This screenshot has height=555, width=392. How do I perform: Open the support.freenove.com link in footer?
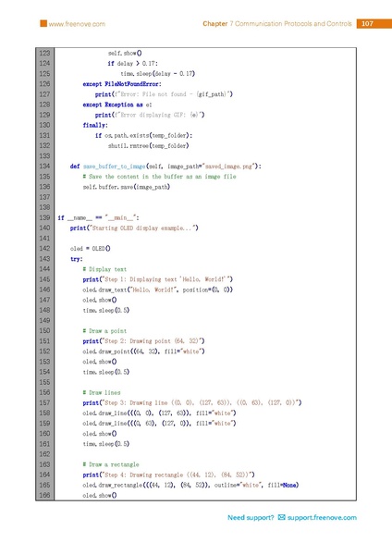[322, 517]
